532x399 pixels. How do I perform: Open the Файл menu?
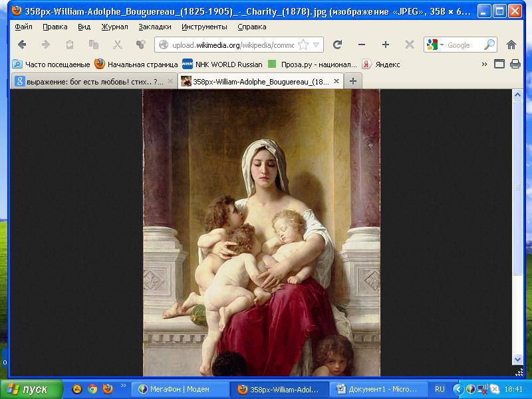(23, 27)
